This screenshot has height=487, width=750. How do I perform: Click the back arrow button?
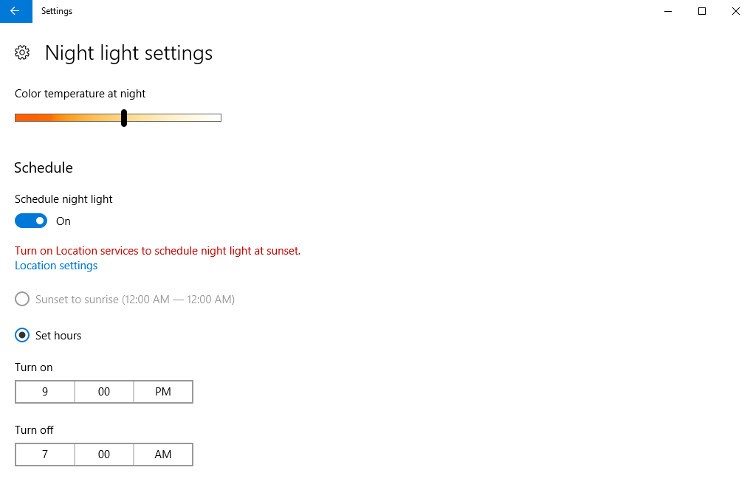click(x=14, y=11)
